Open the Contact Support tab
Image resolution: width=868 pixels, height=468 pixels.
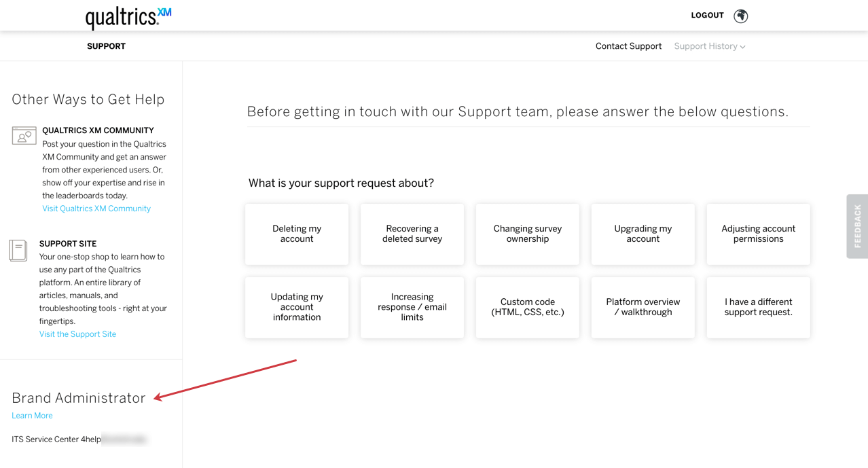(628, 46)
